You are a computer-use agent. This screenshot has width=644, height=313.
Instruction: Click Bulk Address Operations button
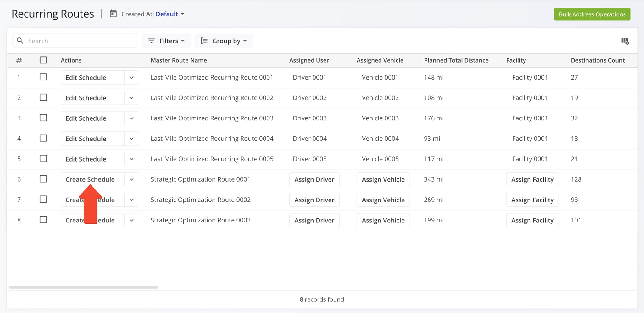592,14
